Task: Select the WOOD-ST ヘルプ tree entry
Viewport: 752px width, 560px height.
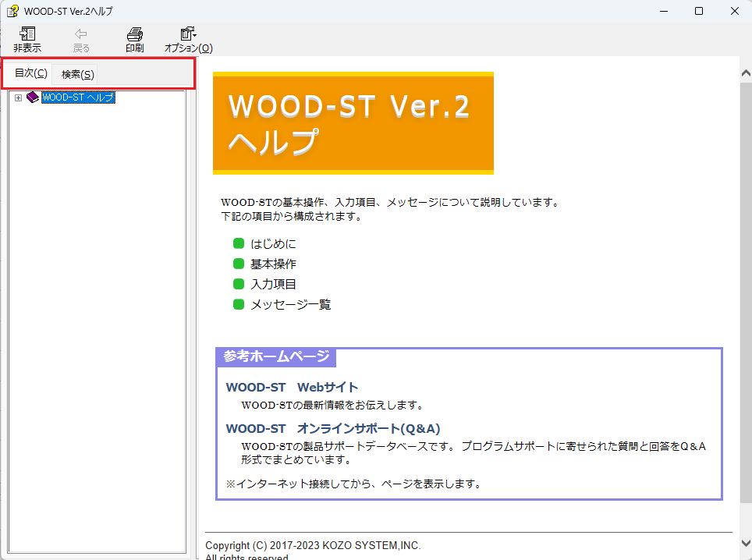Action: point(78,97)
